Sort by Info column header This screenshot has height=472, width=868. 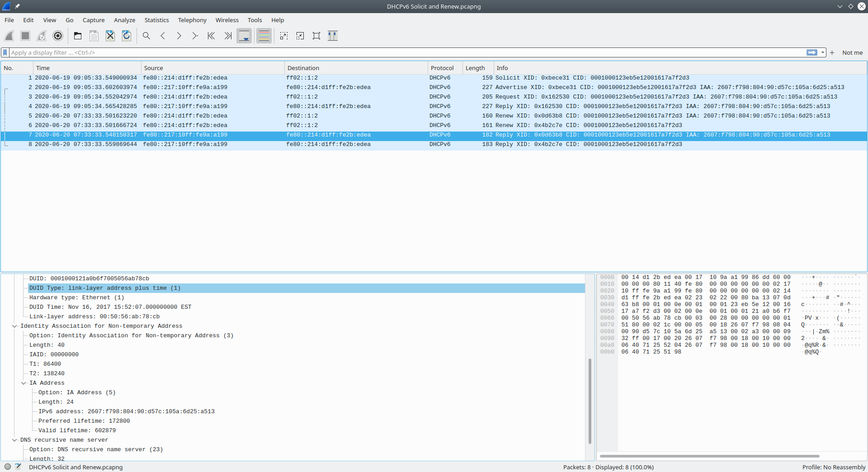tap(680, 68)
